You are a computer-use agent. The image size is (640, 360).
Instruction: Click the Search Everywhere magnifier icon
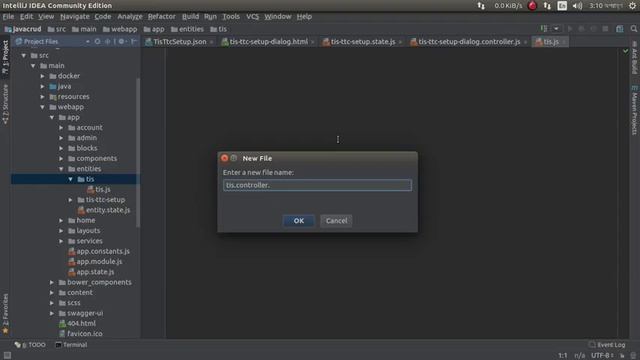click(633, 29)
